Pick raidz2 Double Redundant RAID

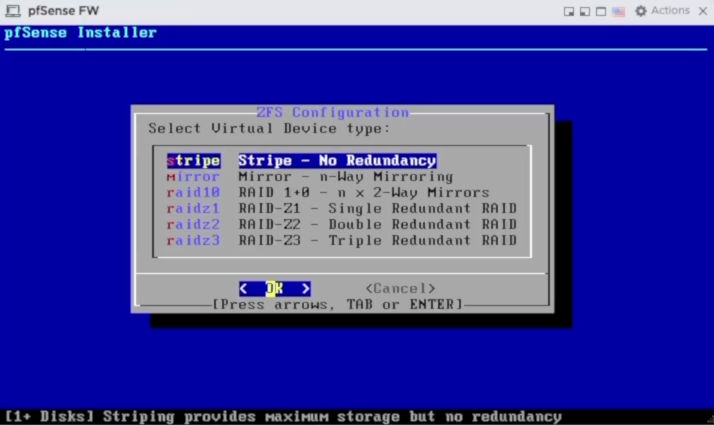(x=342, y=225)
